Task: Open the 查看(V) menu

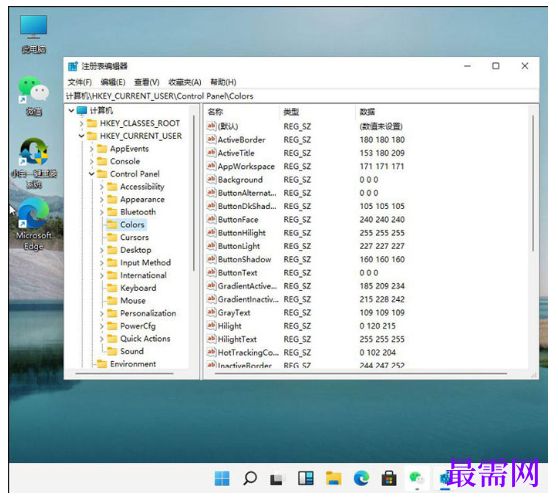Action: point(147,82)
